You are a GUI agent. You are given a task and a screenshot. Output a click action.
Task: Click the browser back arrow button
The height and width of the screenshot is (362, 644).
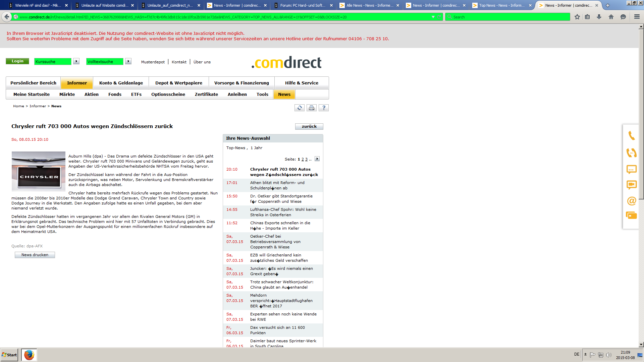click(x=7, y=17)
